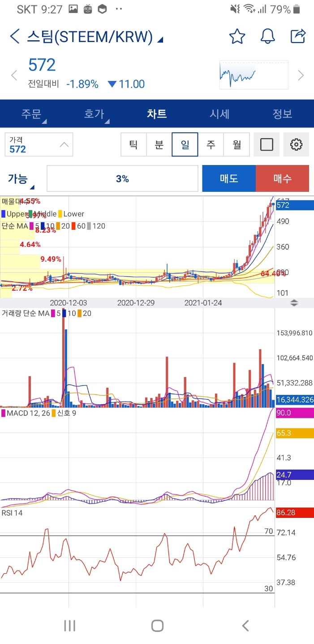Tap the current price tag 572 on axis
This screenshot has width=314, height=644.
(294, 205)
